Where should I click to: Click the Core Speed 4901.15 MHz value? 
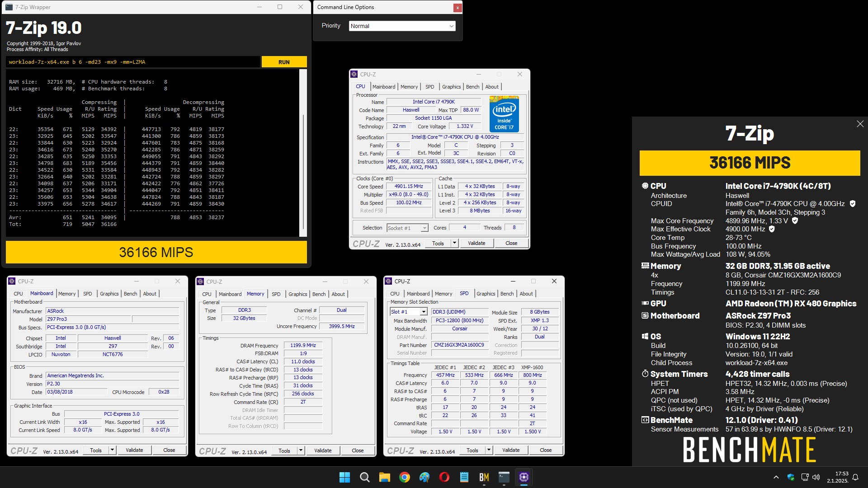tap(409, 186)
